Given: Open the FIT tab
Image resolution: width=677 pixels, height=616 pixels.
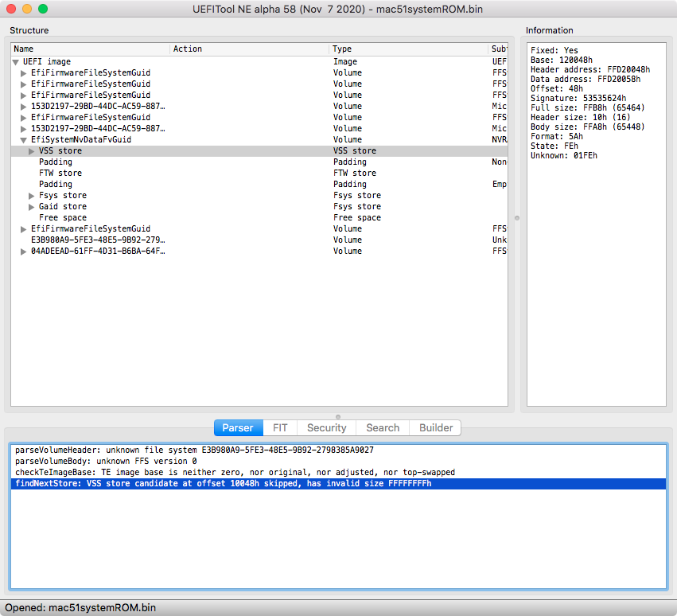Looking at the screenshot, I should tap(280, 427).
